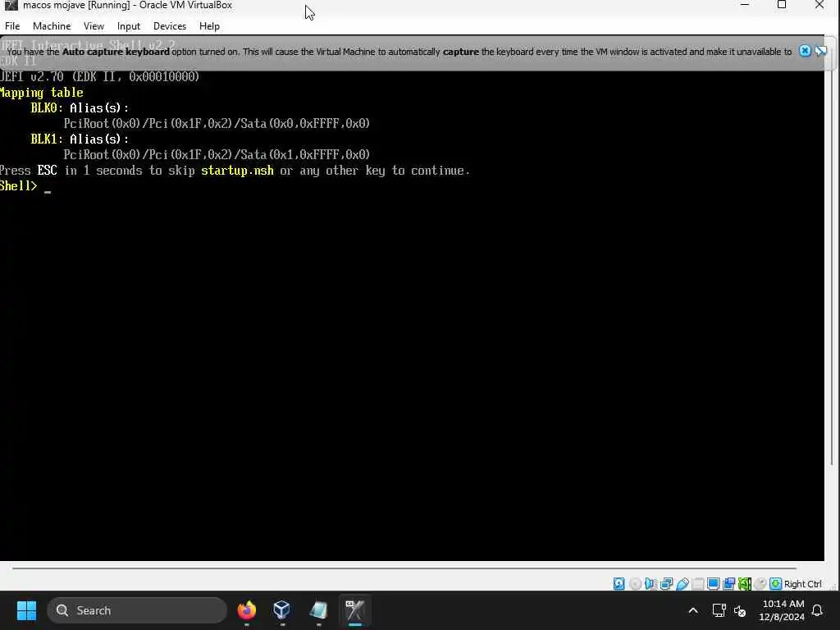The height and width of the screenshot is (630, 840).
Task: Maximize the VirtualBox VM window
Action: click(x=782, y=6)
